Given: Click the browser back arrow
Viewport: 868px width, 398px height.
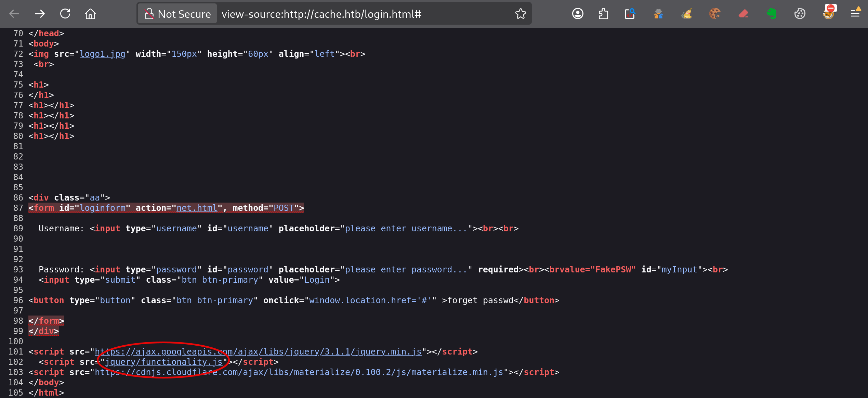Looking at the screenshot, I should click(x=14, y=14).
